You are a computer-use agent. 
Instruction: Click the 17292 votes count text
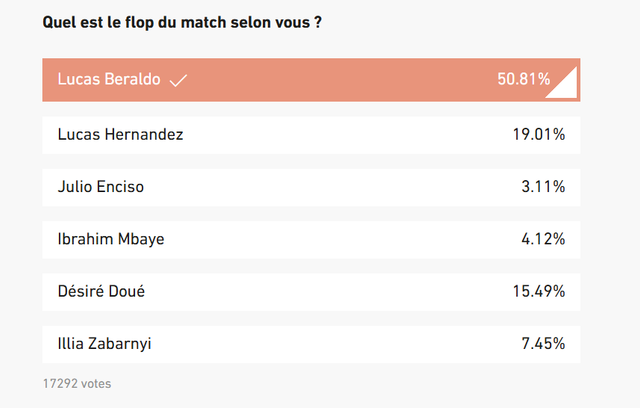[x=77, y=383]
